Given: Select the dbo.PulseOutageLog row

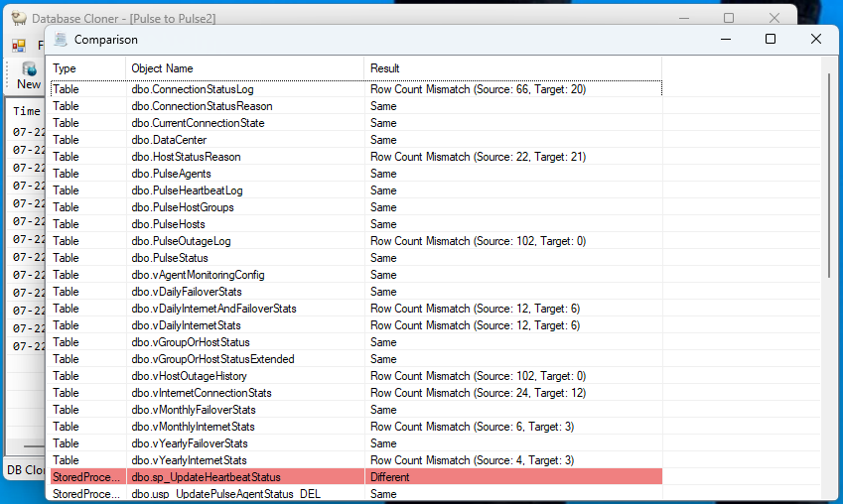Looking at the screenshot, I should point(355,241).
